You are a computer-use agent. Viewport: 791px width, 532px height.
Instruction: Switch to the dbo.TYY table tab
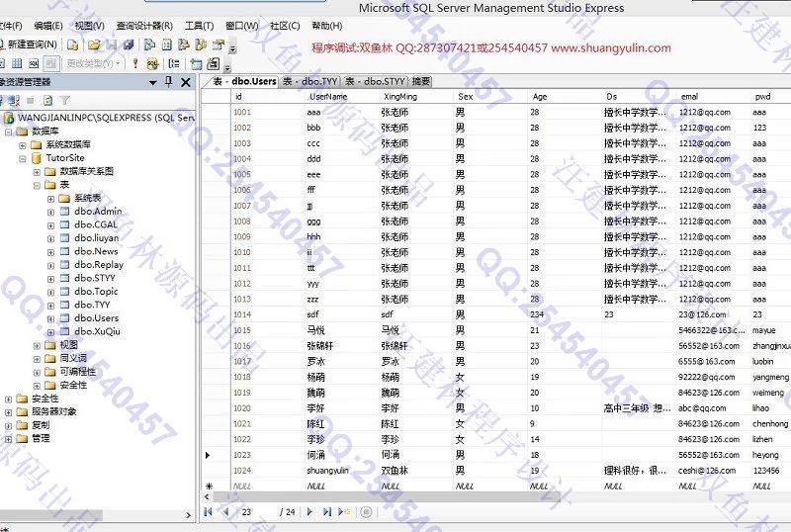[310, 81]
